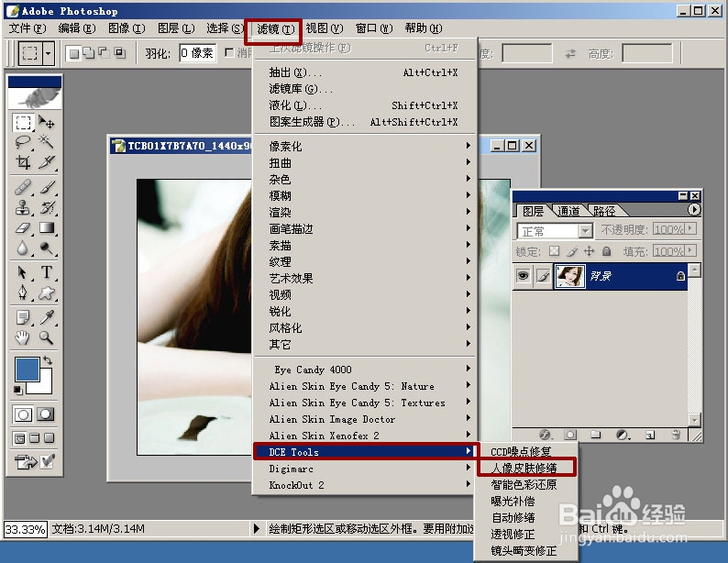Image resolution: width=728 pixels, height=563 pixels.
Task: Click add layer style icon
Action: [x=545, y=435]
